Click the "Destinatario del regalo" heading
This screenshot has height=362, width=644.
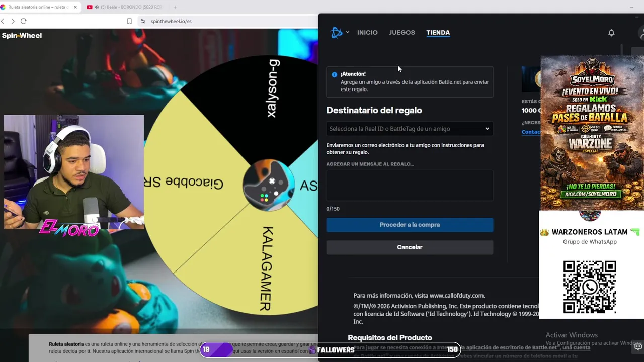(x=374, y=110)
